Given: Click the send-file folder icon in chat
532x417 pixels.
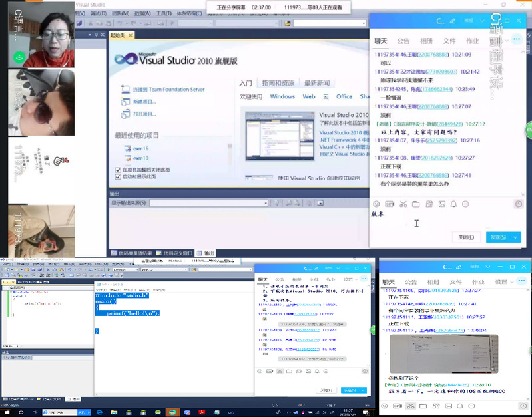Looking at the screenshot, I should click(x=415, y=204).
